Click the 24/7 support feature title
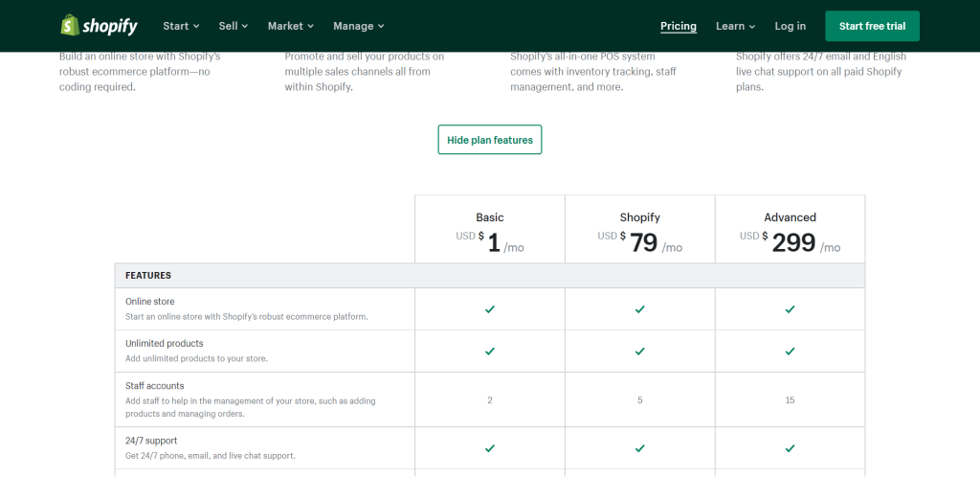Viewport: 980px width, 477px height. [x=151, y=441]
